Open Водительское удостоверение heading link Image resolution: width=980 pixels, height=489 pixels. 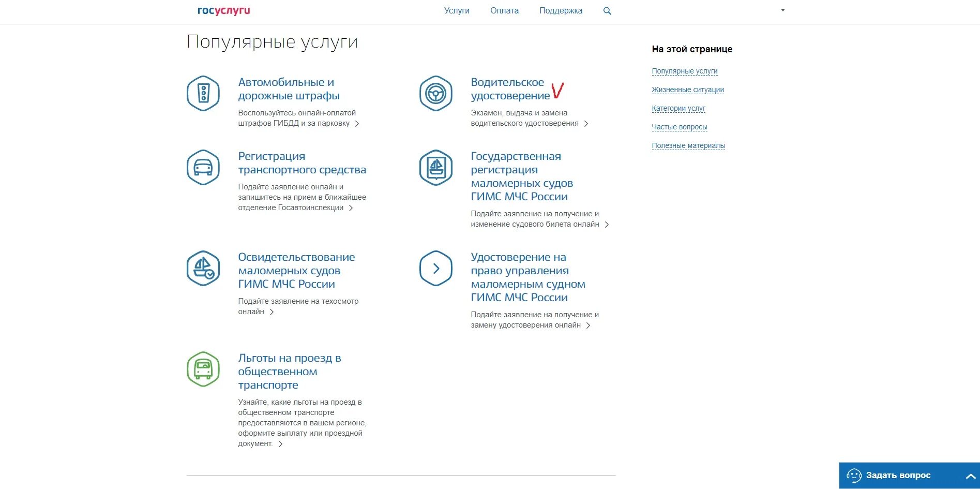click(x=510, y=89)
